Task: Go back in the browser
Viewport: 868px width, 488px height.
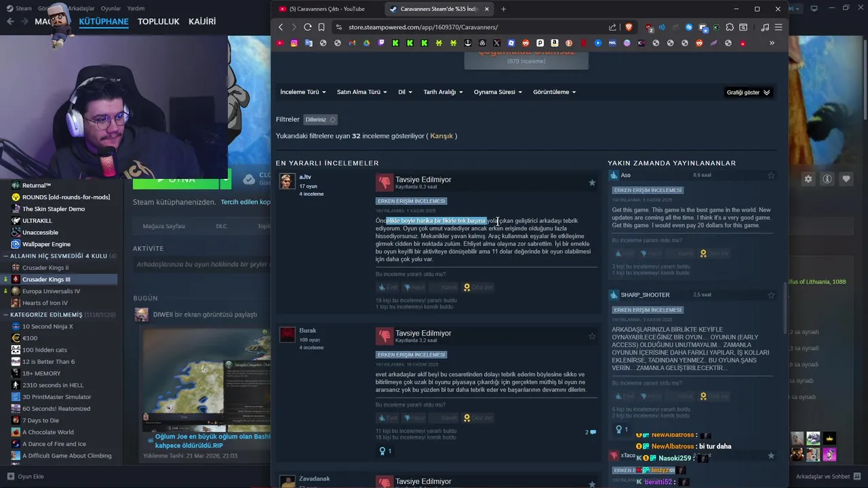Action: tap(281, 27)
